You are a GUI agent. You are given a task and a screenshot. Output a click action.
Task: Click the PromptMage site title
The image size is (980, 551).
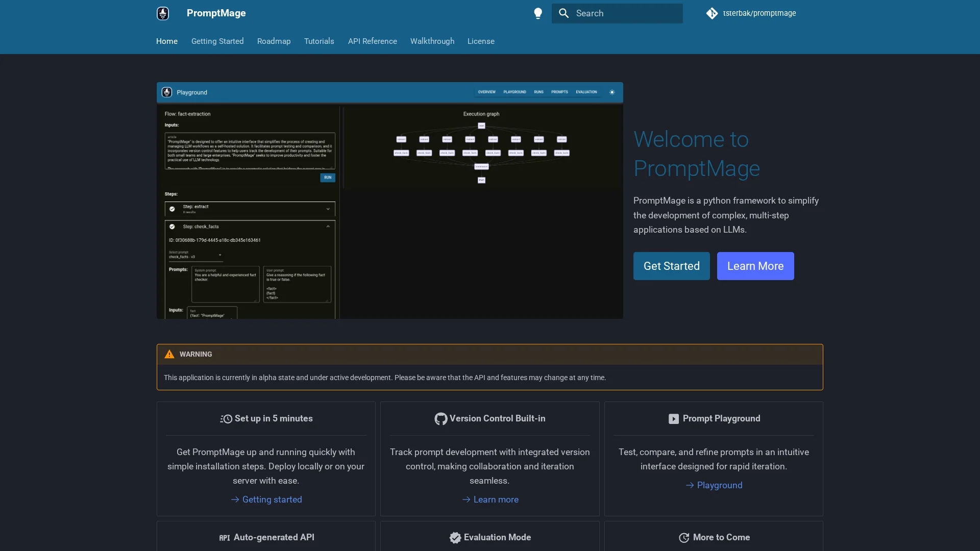click(216, 13)
